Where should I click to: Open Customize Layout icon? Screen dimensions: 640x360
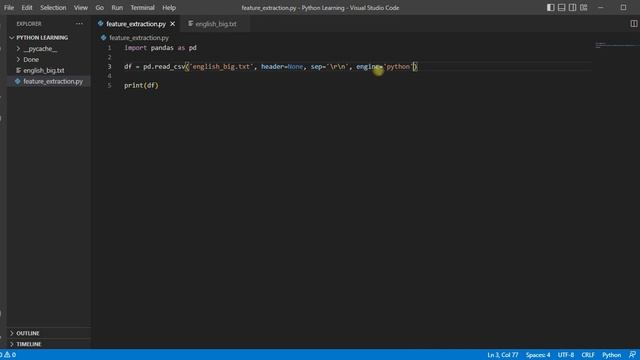click(x=584, y=7)
